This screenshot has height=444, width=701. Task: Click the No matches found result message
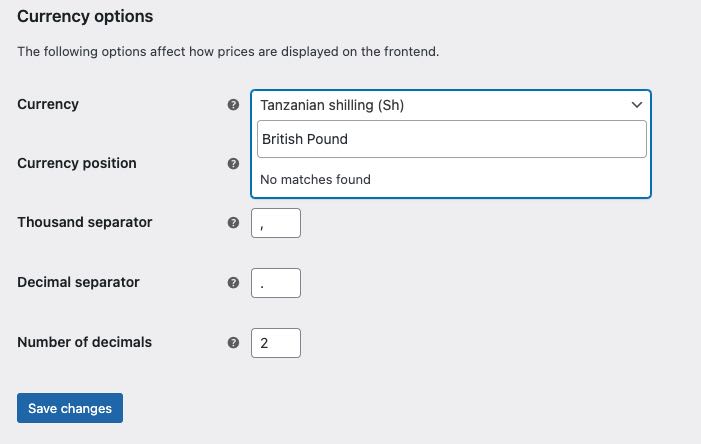[x=315, y=180]
